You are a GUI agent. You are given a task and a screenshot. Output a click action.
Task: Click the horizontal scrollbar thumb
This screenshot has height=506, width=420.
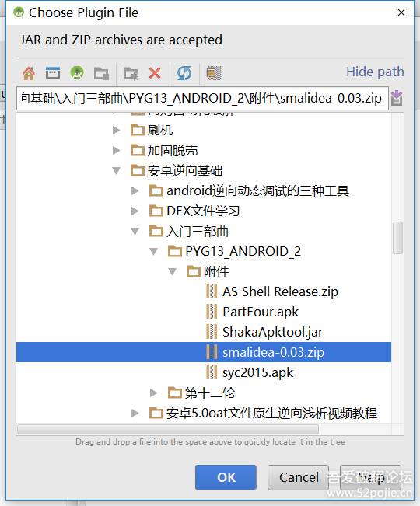168,430
